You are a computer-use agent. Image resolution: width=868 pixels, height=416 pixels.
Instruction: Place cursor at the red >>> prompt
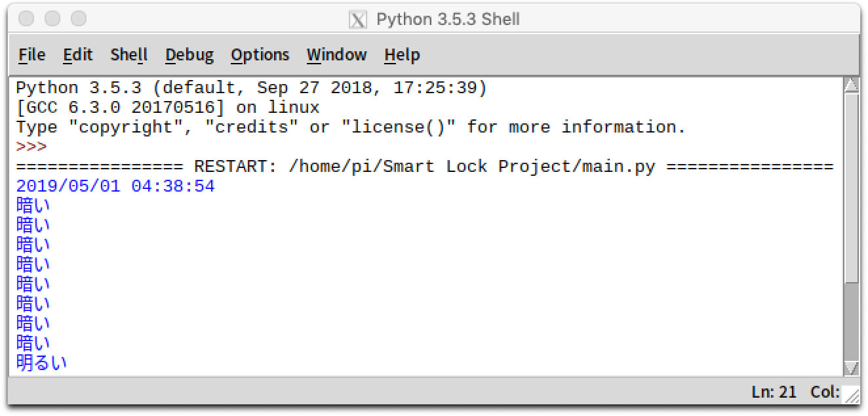pos(31,147)
